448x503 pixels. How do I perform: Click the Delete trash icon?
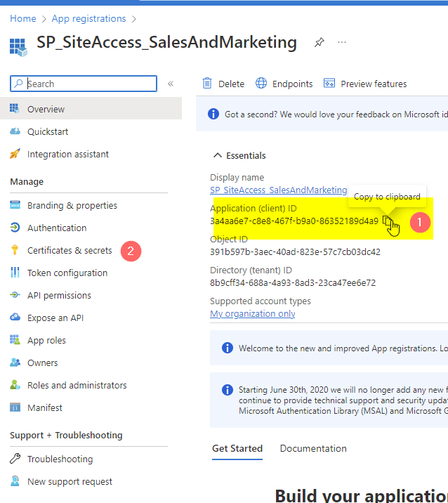(207, 84)
